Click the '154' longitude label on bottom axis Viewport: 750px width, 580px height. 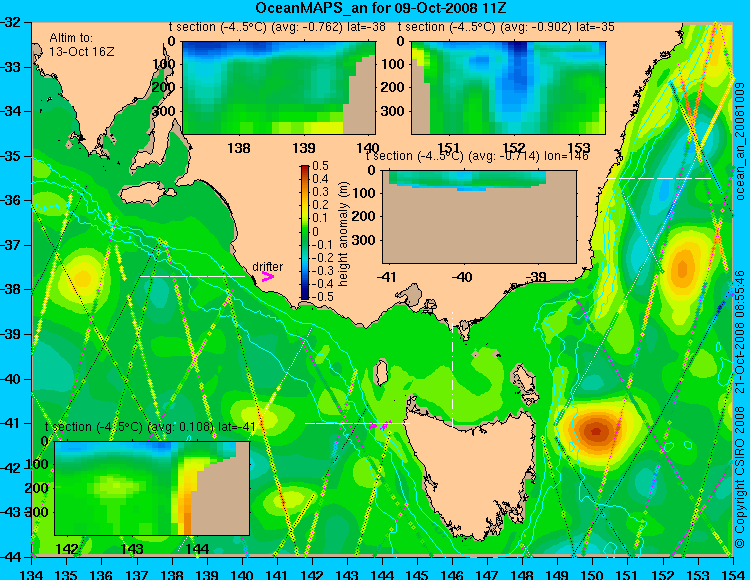point(733,574)
